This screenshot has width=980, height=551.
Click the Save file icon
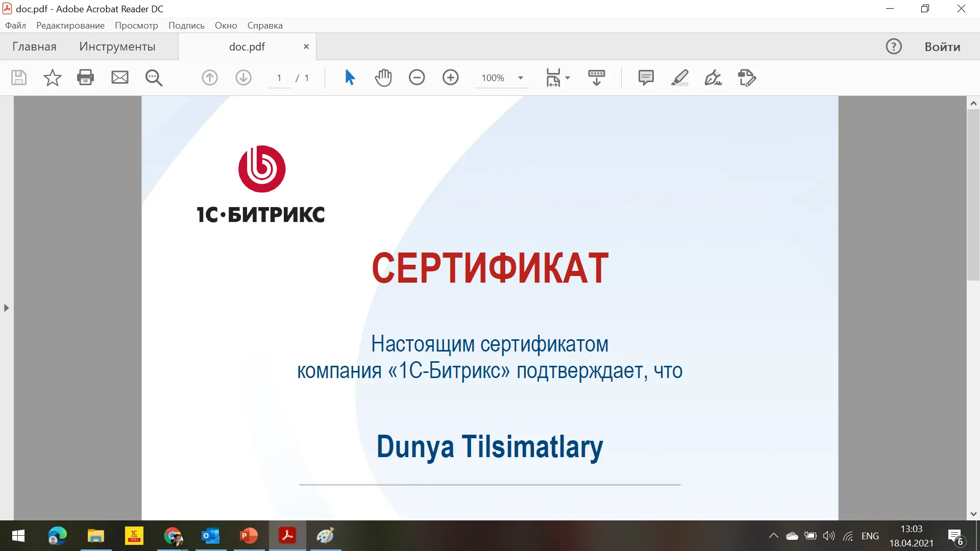pyautogui.click(x=19, y=78)
